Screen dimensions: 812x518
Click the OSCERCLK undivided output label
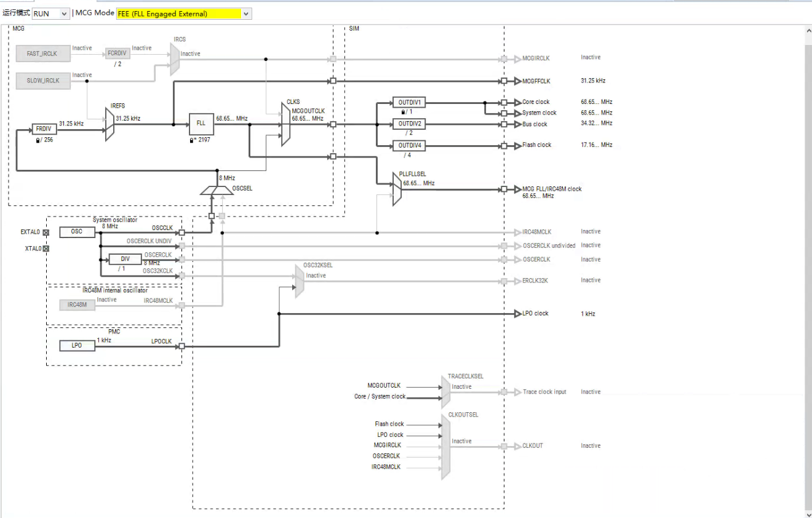549,246
